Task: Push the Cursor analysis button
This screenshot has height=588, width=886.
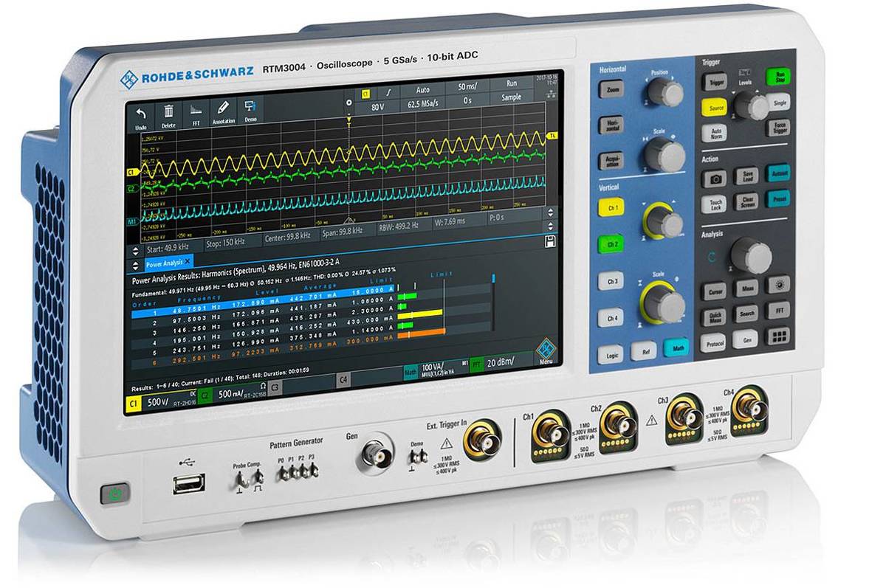Action: [713, 290]
